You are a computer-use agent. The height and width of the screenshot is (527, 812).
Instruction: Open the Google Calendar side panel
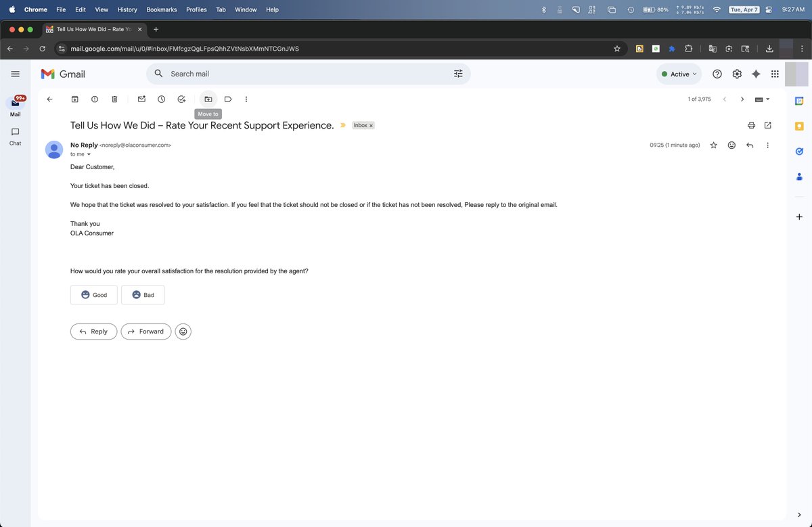(799, 101)
